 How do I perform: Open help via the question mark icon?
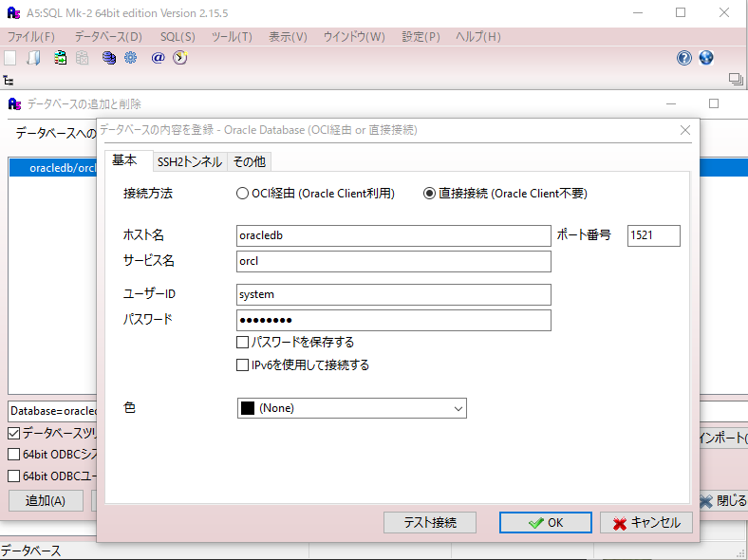click(684, 58)
